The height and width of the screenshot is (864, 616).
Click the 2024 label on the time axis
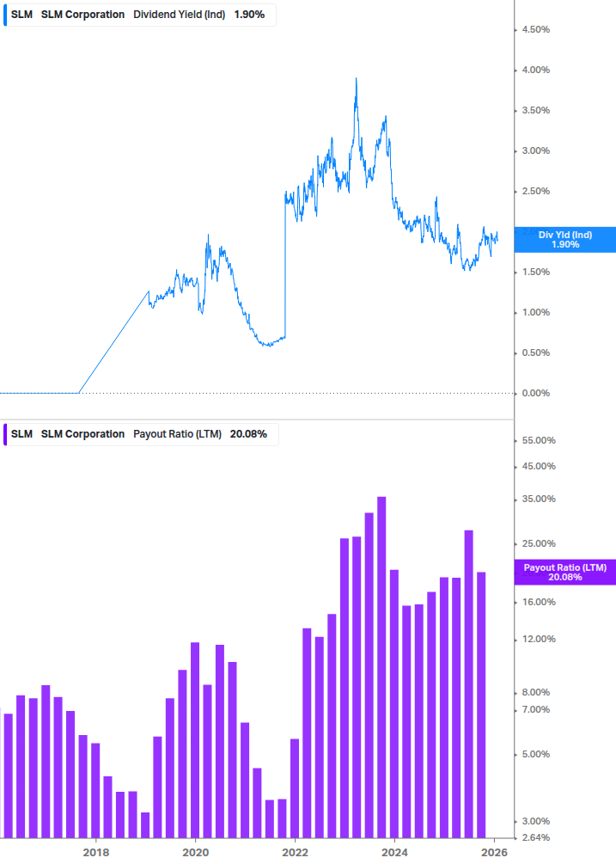pos(394,853)
